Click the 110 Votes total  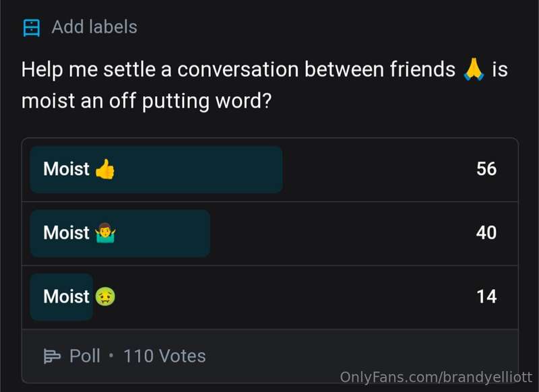click(164, 356)
